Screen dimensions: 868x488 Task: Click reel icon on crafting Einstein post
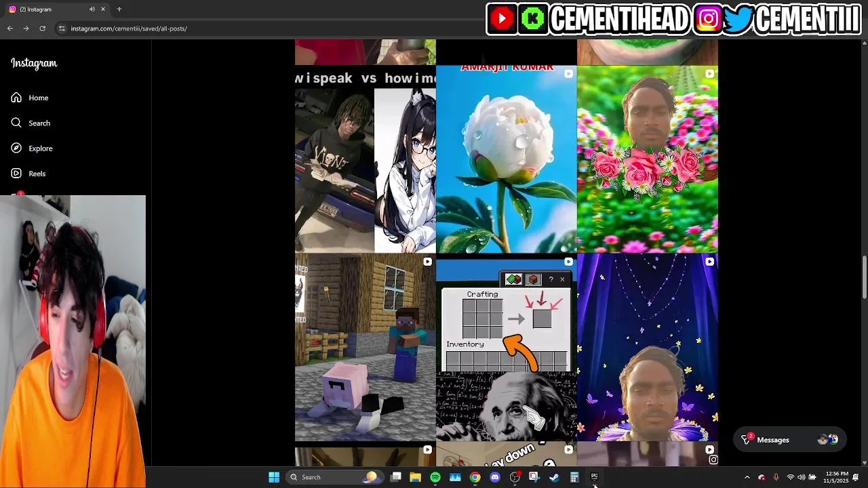[568, 262]
